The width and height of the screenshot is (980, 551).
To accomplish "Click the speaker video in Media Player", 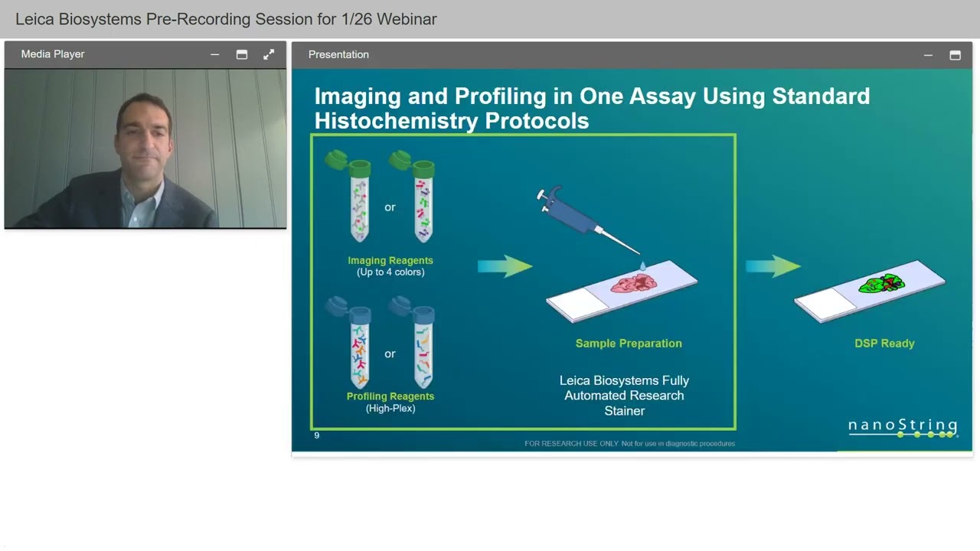I will [145, 148].
